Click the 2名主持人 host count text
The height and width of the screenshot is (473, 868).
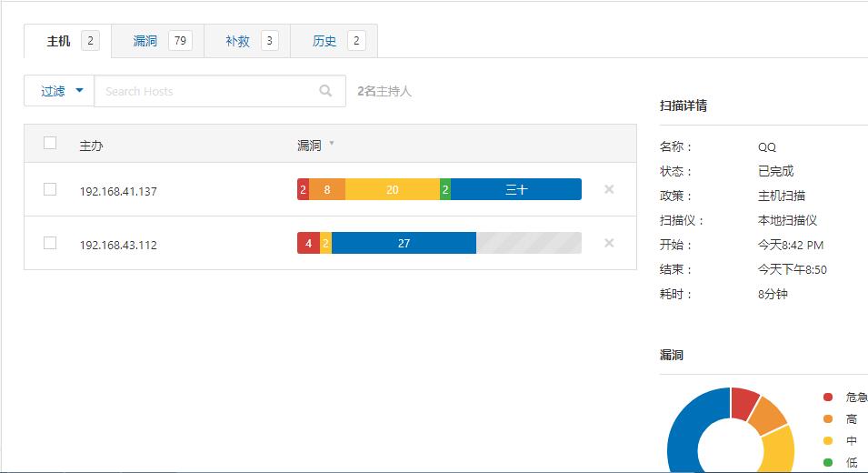(x=384, y=91)
